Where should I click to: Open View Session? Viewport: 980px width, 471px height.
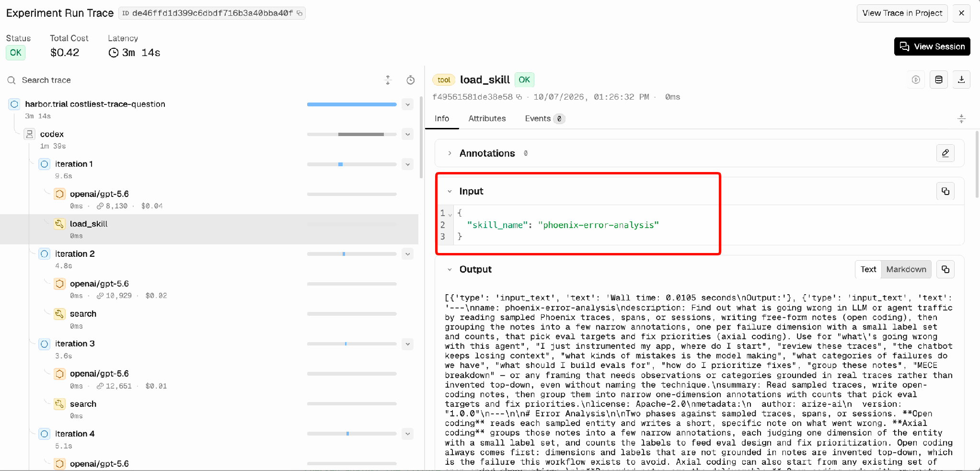[x=932, y=46]
